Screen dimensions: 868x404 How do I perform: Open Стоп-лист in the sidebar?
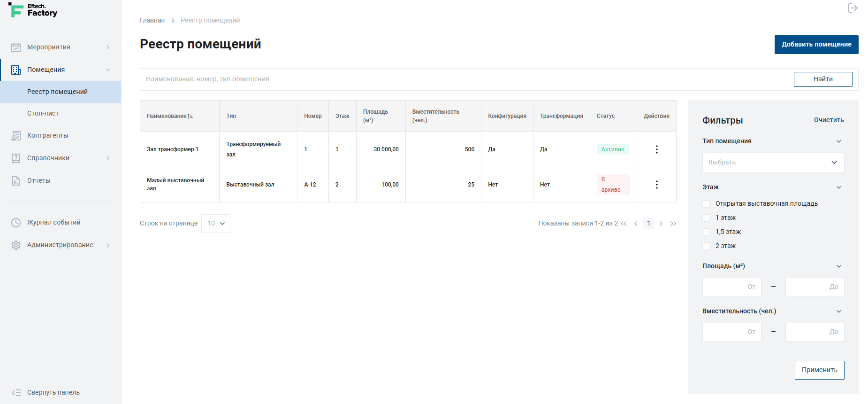(x=43, y=114)
